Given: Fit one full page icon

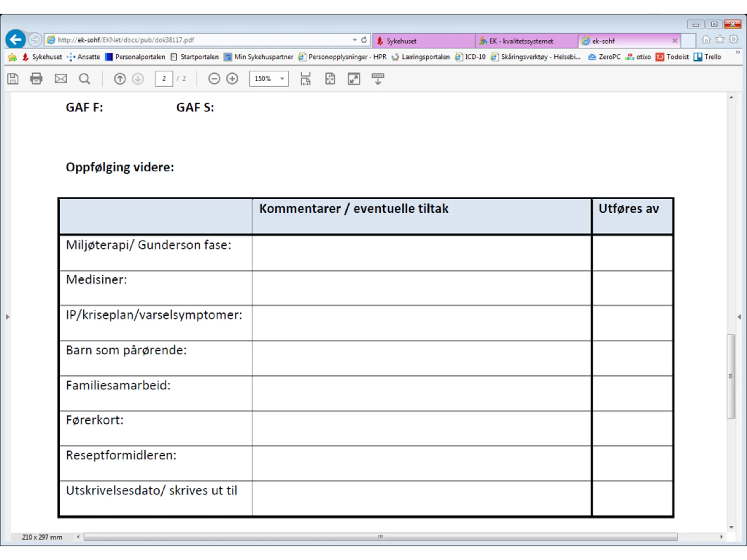Looking at the screenshot, I should (330, 79).
